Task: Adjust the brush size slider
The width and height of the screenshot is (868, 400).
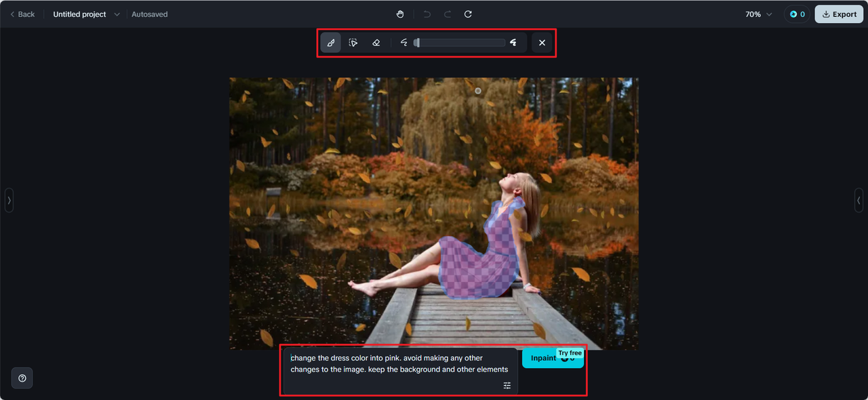Action: point(460,43)
